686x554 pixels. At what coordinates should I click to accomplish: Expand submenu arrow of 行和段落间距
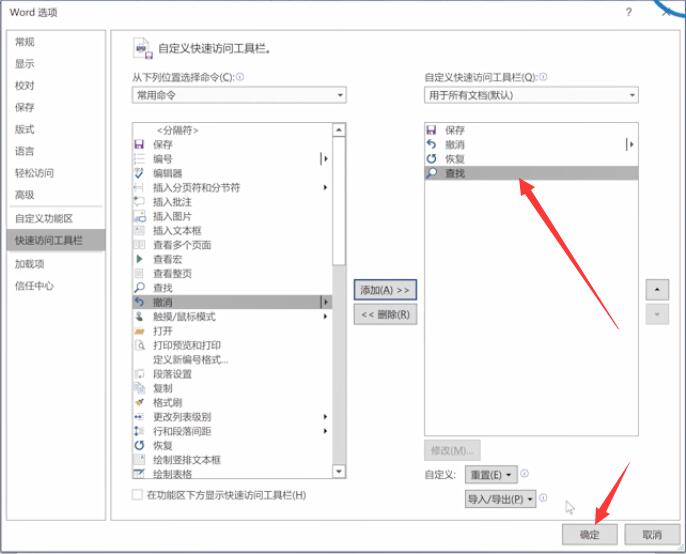click(x=325, y=431)
